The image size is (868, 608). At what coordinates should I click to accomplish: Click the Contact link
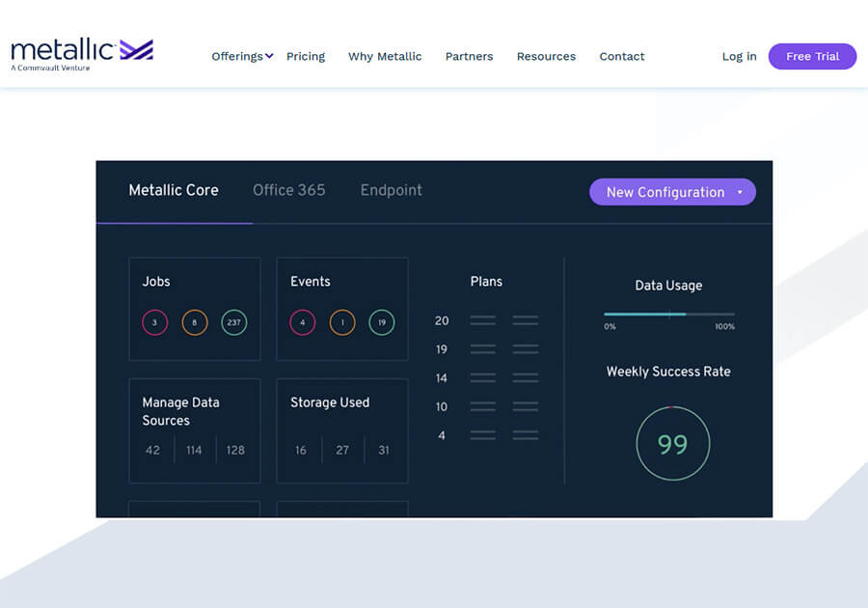622,56
